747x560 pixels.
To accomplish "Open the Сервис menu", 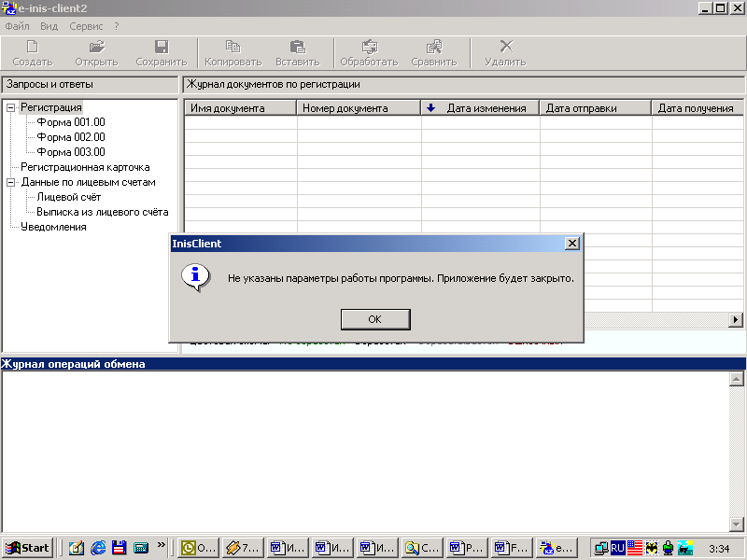I will (x=86, y=26).
